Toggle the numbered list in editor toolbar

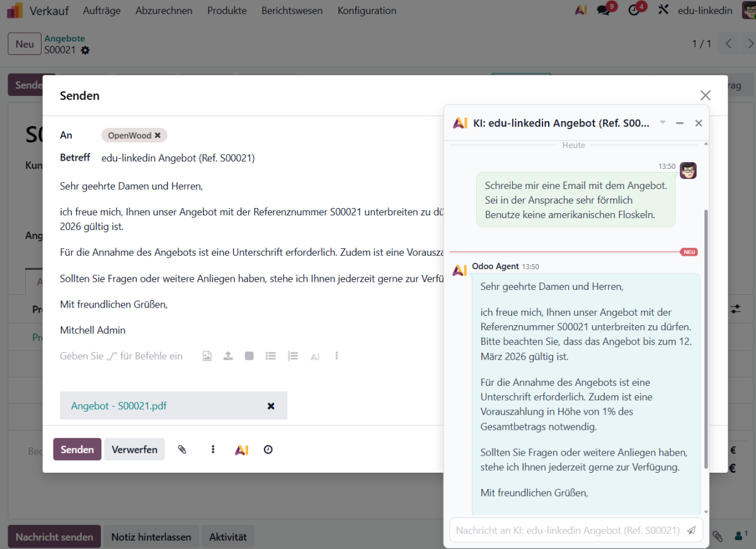pos(292,356)
